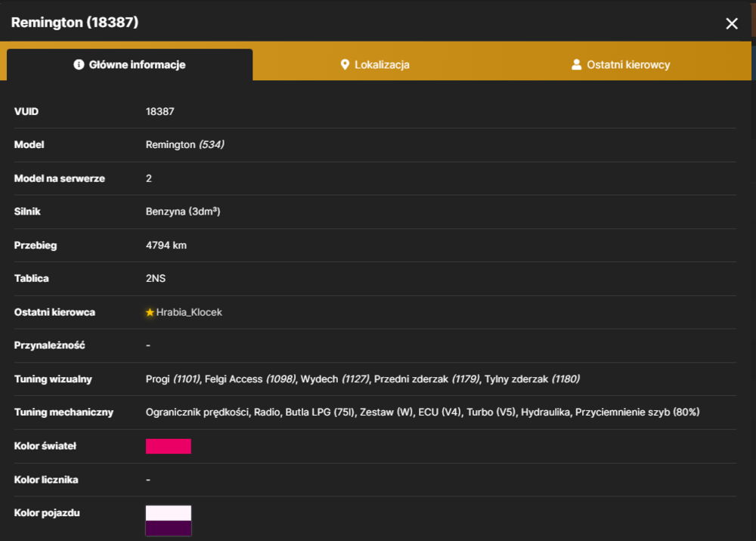756x541 pixels.
Task: Click the mileage value 4794 km
Action: click(166, 246)
